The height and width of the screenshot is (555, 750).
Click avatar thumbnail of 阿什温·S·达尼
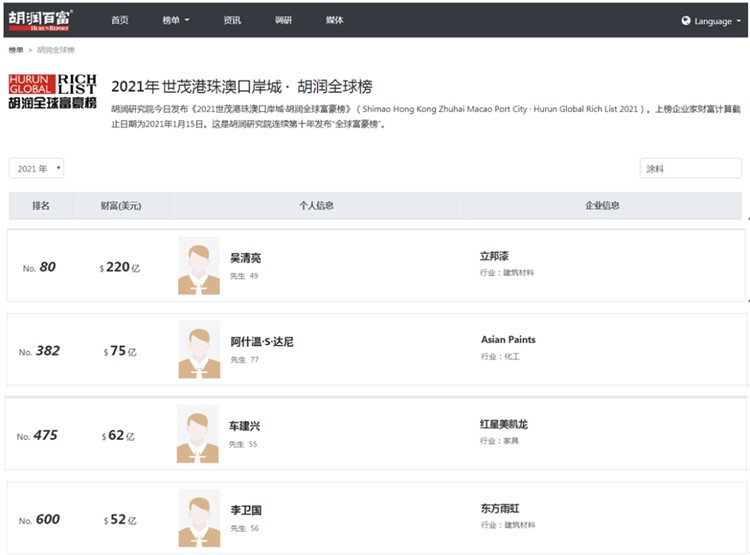tap(199, 349)
